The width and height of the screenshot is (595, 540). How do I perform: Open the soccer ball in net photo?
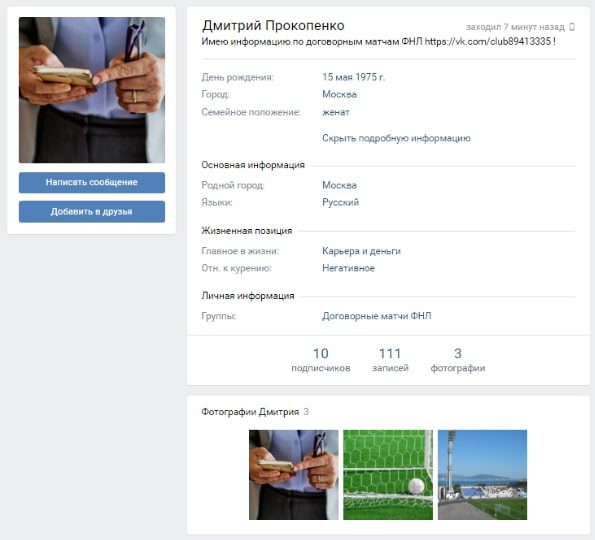(x=388, y=475)
